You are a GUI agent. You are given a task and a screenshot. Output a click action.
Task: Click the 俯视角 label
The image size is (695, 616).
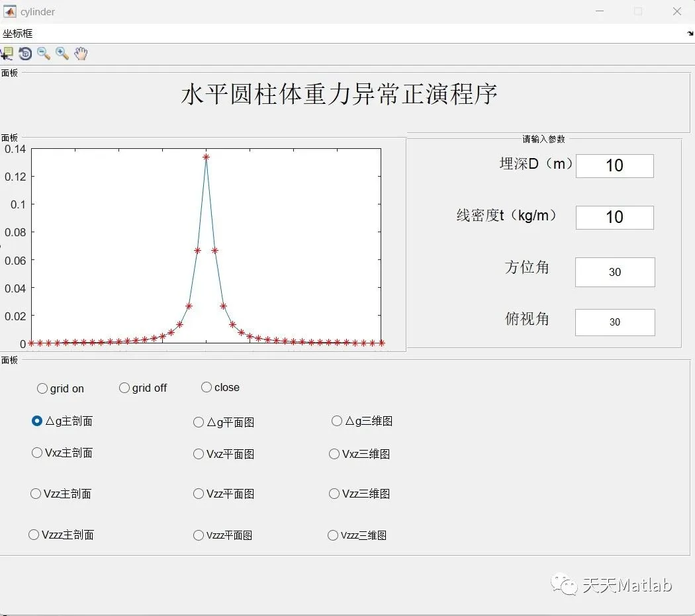click(x=527, y=319)
